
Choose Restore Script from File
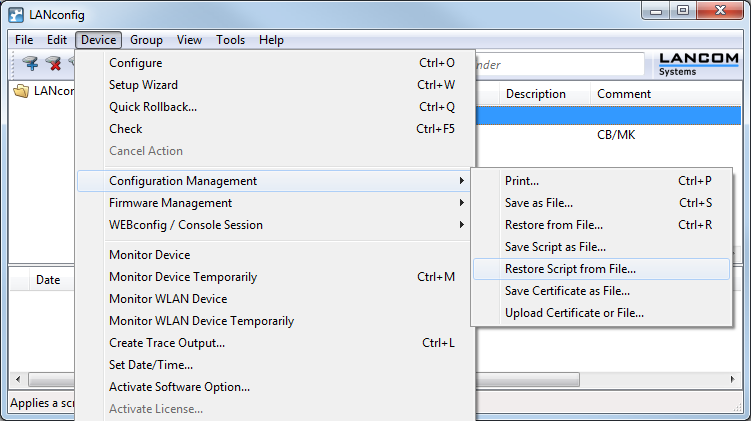point(570,269)
